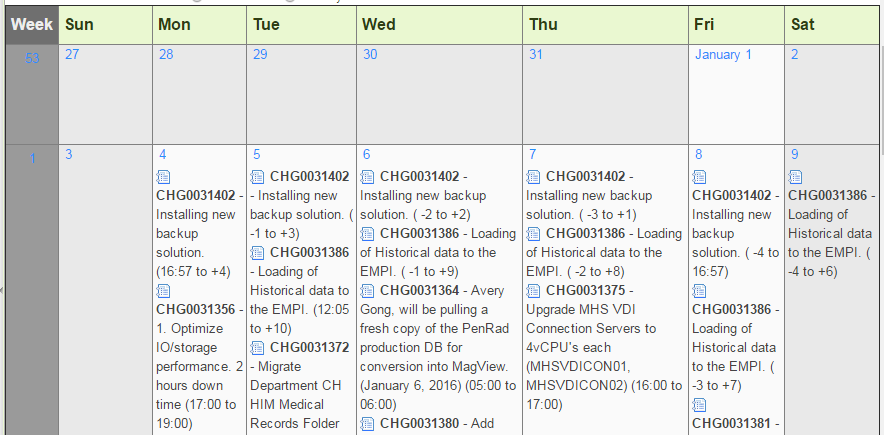Click the Week column header
Viewport: 884px width, 435px height.
tap(32, 25)
